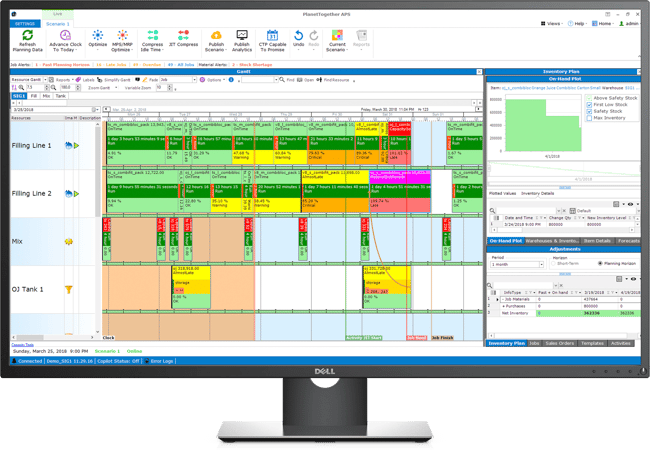
Task: Open the Fade Job dropdown
Action: (x=194, y=80)
